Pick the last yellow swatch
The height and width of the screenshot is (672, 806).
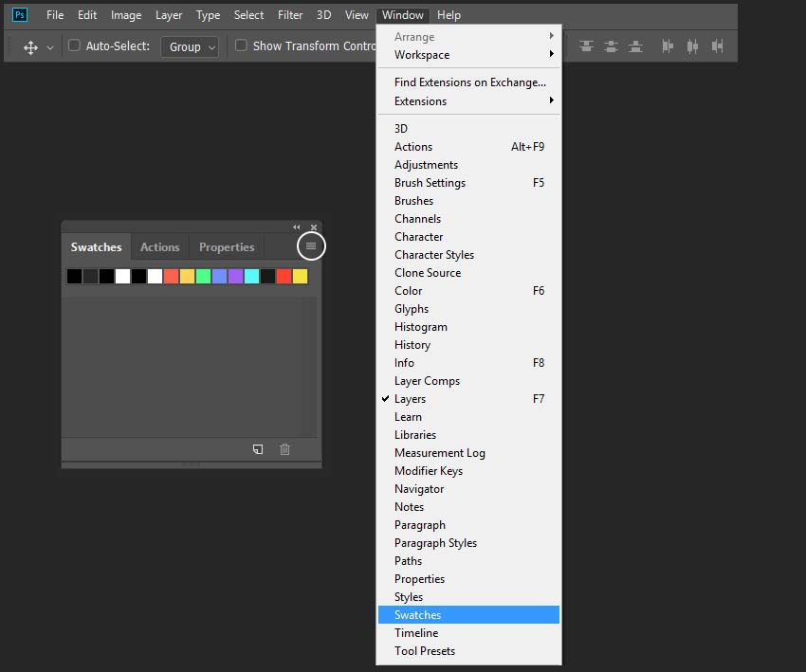(301, 277)
